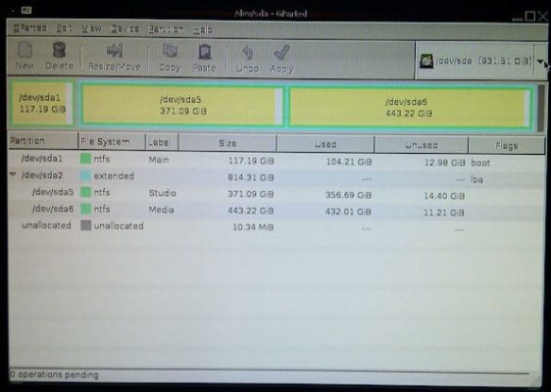Select the /dev/sda2 extended row
551x392 pixels.
point(276,177)
